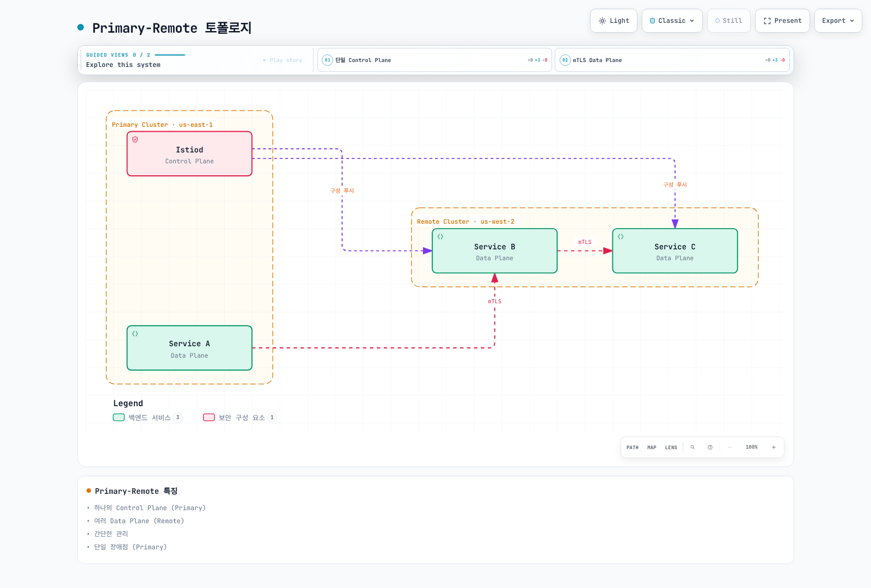Open the Export dropdown menu

pos(838,21)
